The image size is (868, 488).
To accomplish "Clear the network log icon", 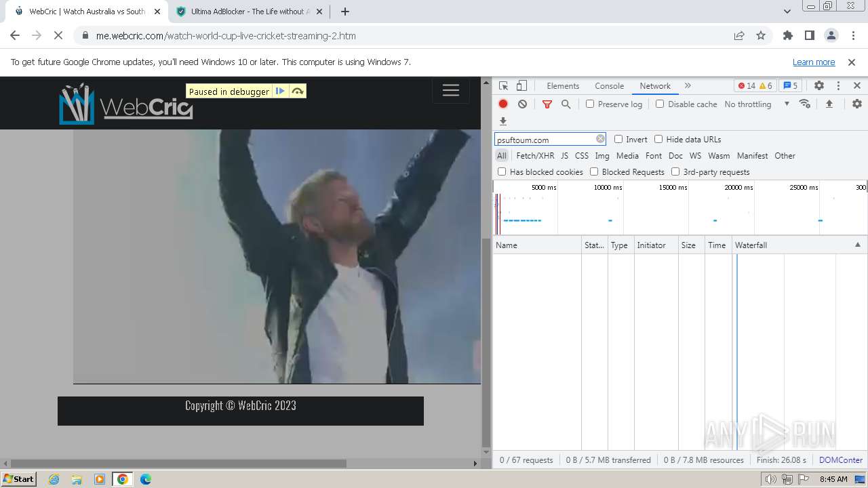I will (x=522, y=104).
